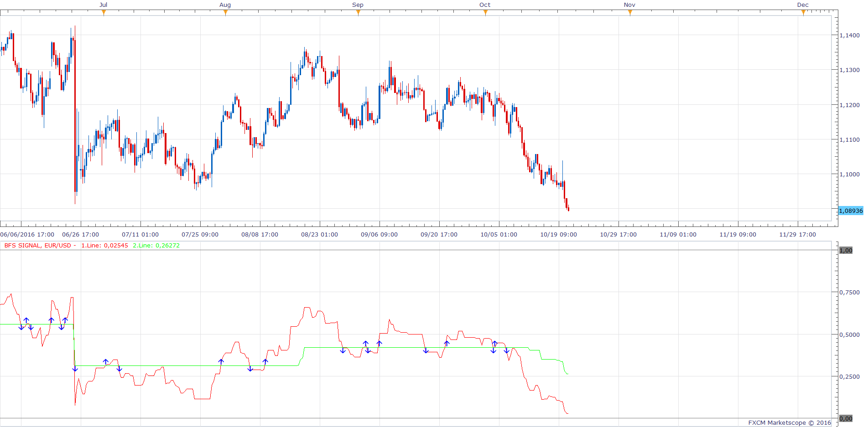Click the 06/06/2016 17:00 date label

(27, 235)
